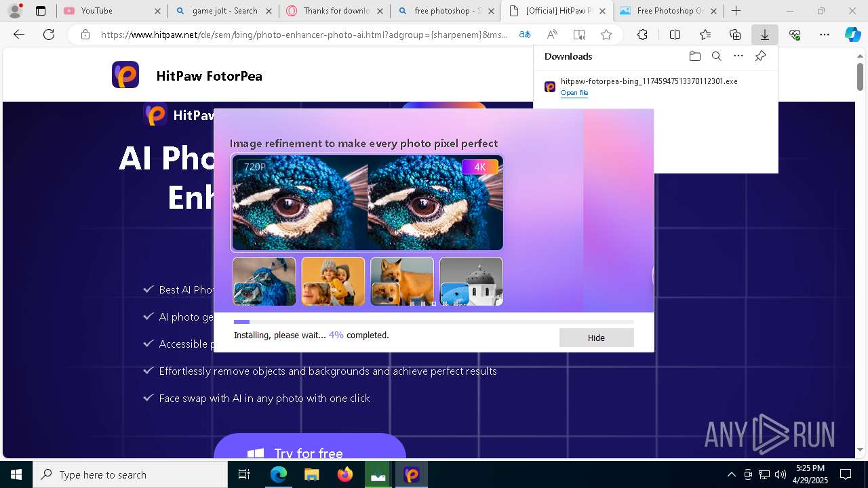Click the installer progress bar
Viewport: 868px width, 488px height.
click(434, 322)
